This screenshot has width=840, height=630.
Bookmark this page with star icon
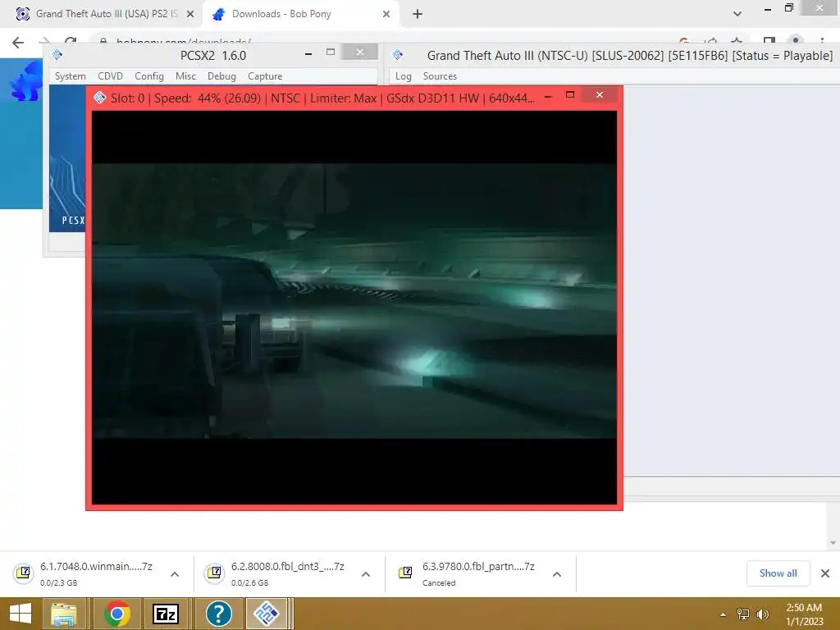click(737, 42)
